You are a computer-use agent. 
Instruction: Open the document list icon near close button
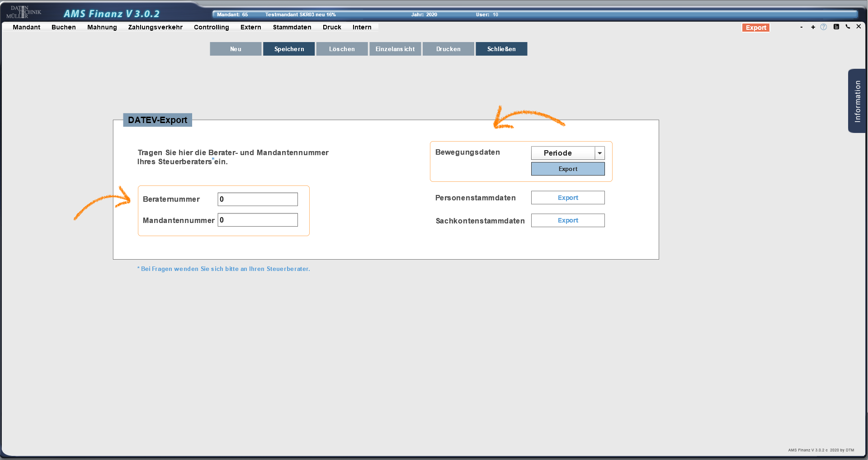(x=836, y=27)
